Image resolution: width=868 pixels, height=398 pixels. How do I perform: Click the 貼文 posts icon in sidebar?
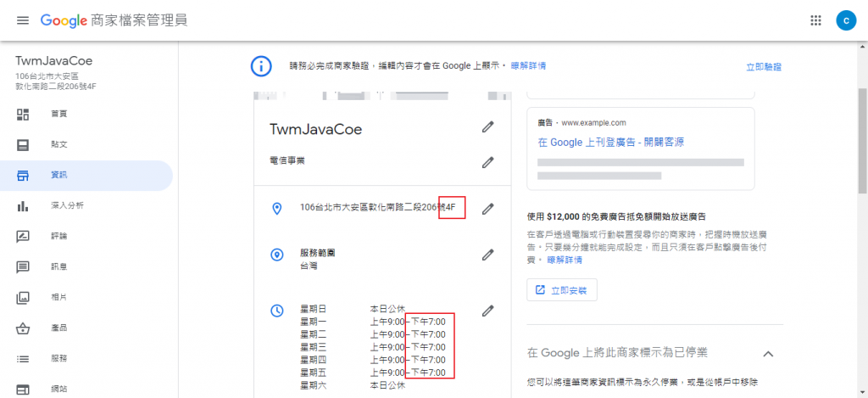[x=23, y=144]
